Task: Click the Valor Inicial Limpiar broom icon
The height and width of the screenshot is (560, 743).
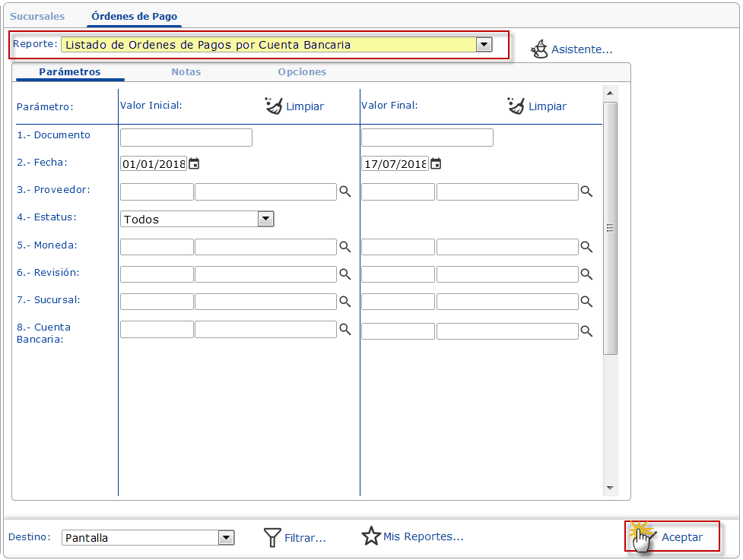Action: (x=274, y=106)
